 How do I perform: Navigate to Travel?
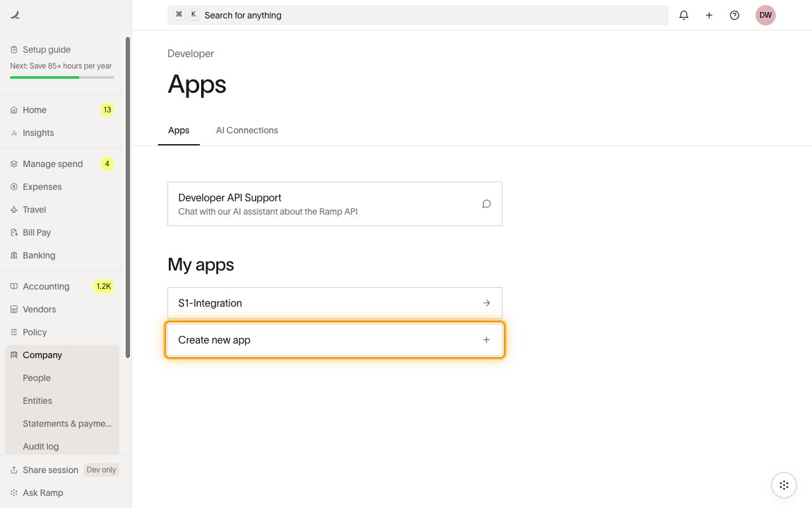62,210
